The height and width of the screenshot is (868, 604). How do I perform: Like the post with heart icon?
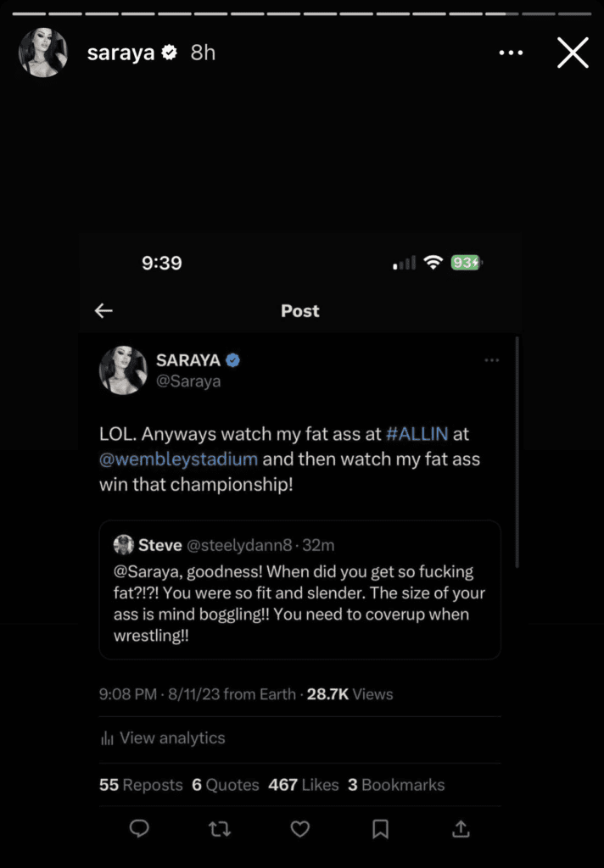point(299,828)
